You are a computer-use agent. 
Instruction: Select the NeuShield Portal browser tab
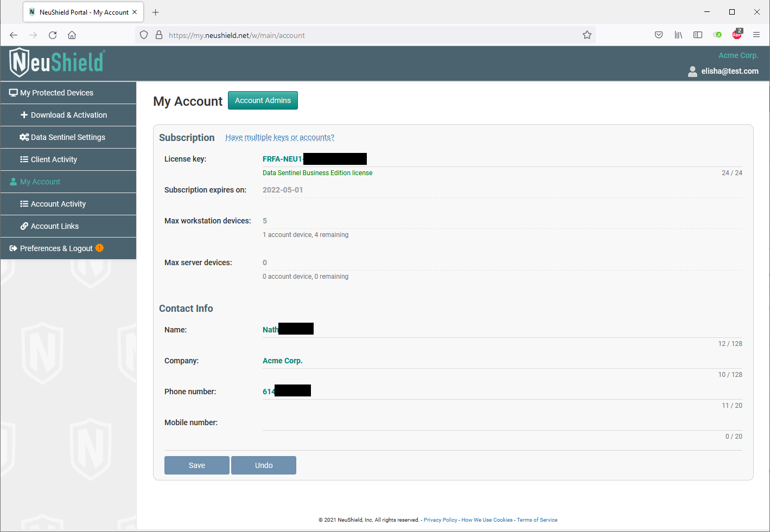click(x=83, y=12)
